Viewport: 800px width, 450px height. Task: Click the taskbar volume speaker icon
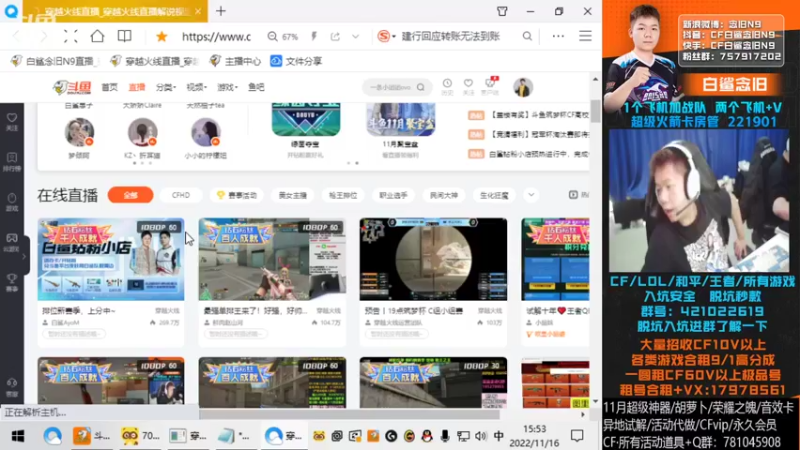(x=481, y=436)
